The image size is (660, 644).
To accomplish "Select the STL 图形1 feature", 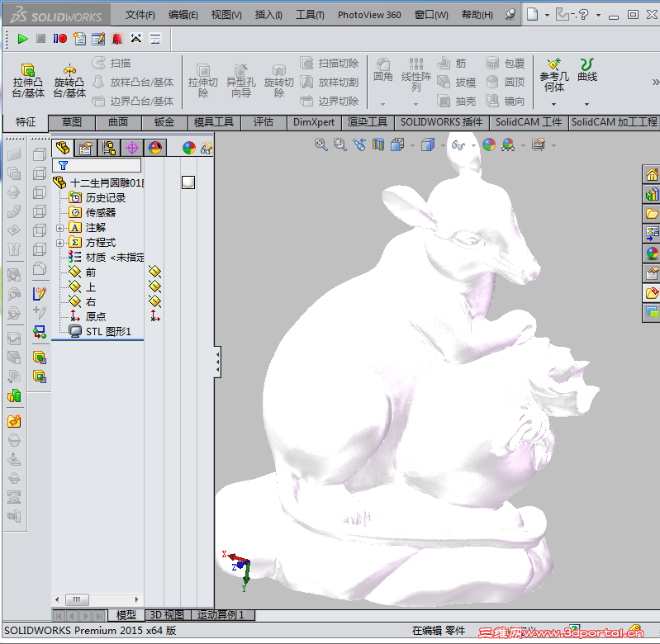I will (x=108, y=331).
